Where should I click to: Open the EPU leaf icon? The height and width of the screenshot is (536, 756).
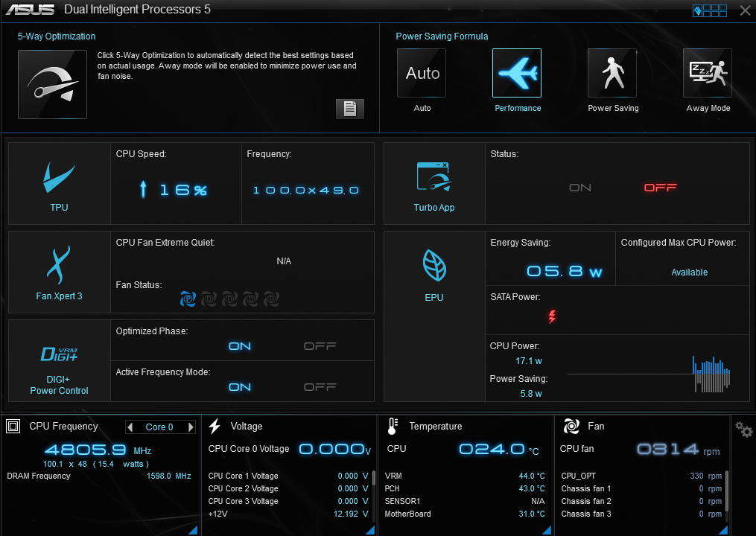pos(434,272)
